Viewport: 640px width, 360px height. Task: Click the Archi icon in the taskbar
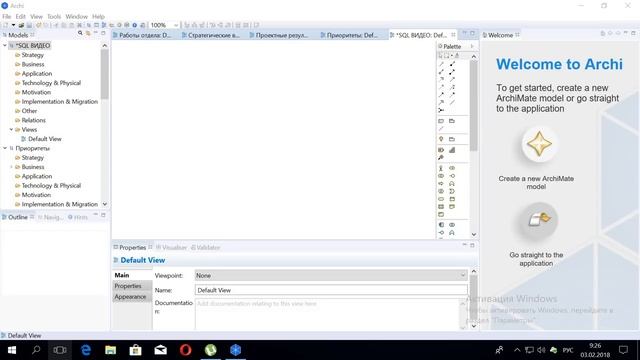pyautogui.click(x=236, y=350)
